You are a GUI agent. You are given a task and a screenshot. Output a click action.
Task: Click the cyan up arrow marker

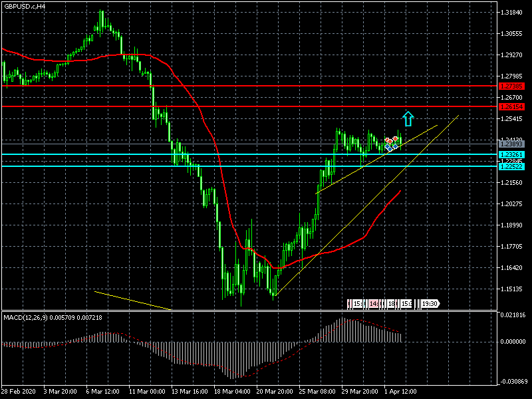(x=408, y=120)
